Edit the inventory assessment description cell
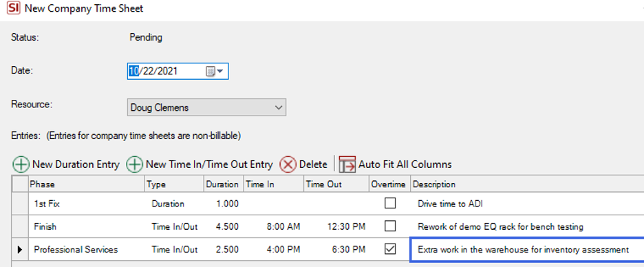The image size is (644, 267). tap(527, 249)
